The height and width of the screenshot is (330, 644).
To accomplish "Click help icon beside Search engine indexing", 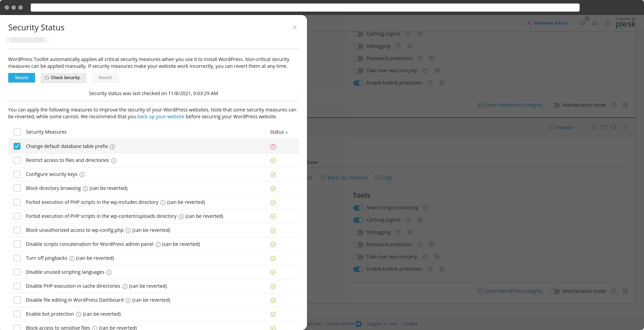I will pos(425,208).
